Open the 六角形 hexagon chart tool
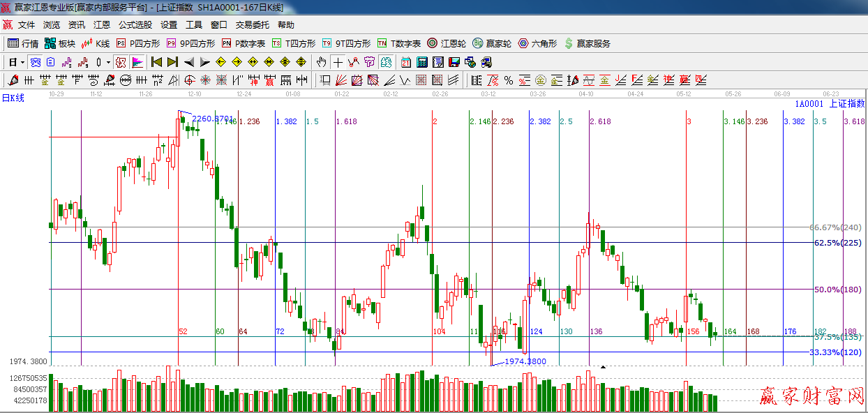This screenshot has width=868, height=413. (537, 43)
